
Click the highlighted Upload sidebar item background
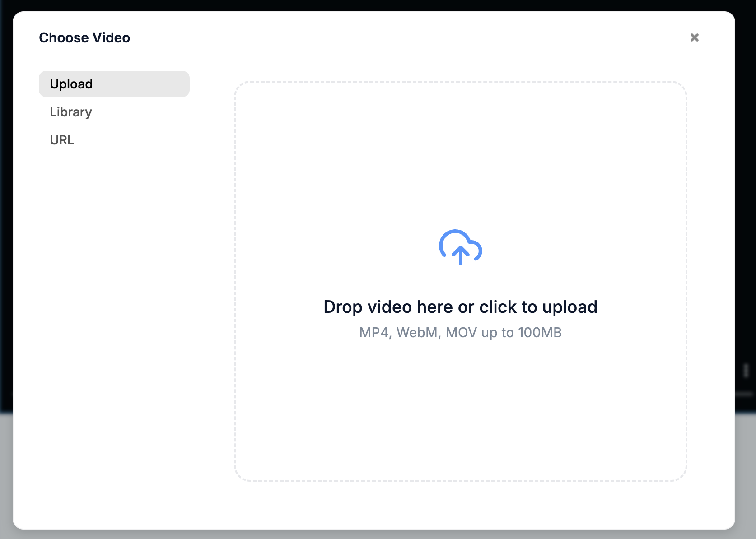click(149, 84)
